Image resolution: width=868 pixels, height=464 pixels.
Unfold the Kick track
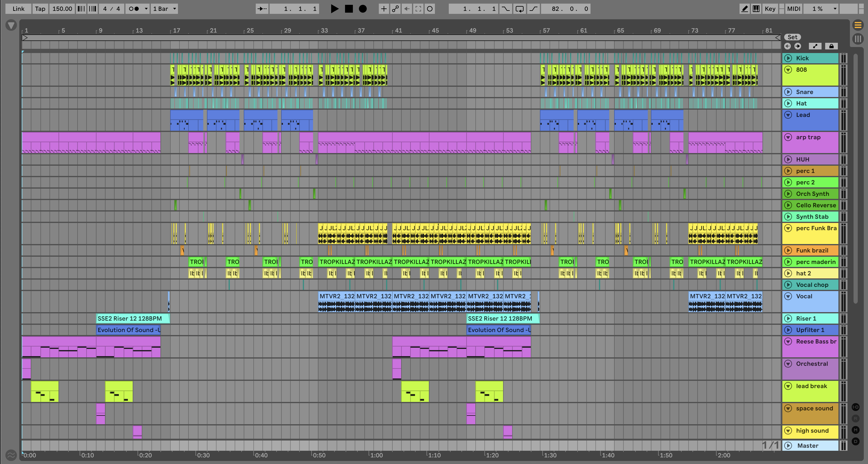tap(788, 58)
